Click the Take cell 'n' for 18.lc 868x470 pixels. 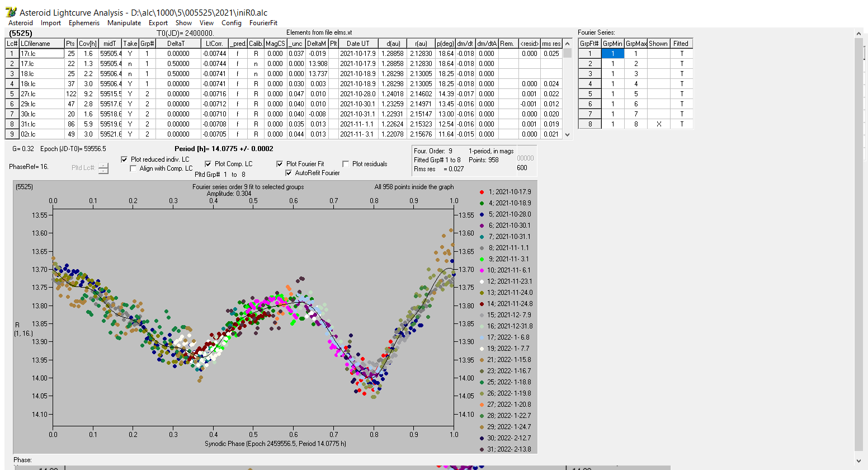[130, 74]
